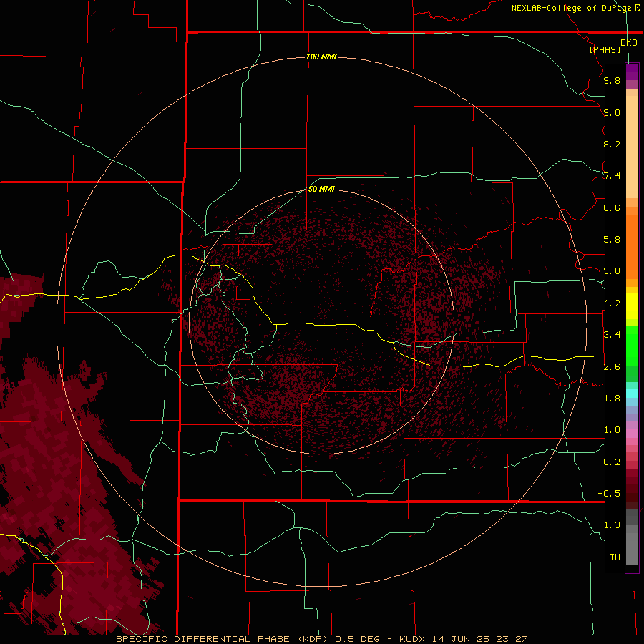The image size is (644, 644).
Task: Click the 50 NMI range ring label
Action: click(321, 189)
